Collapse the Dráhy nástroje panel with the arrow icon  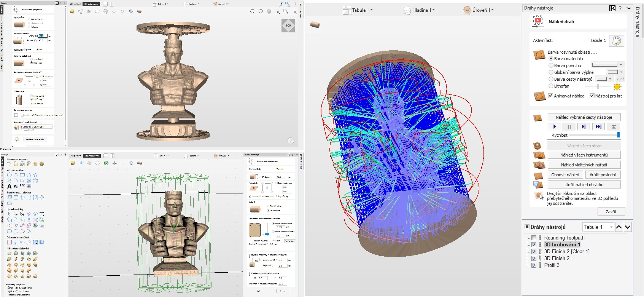click(612, 8)
